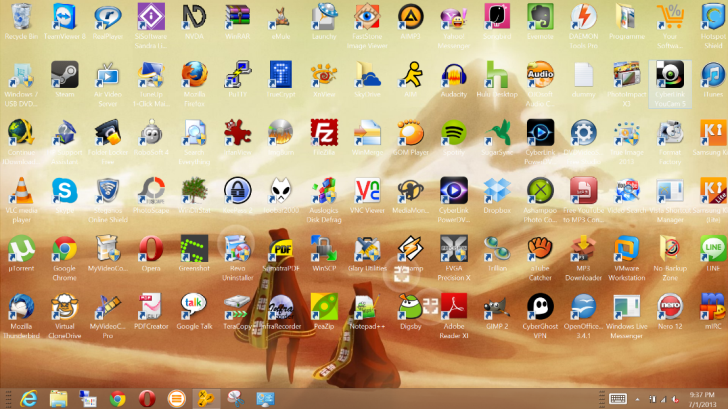Select the WinRAR desktop icon
728x409 pixels.
pyautogui.click(x=237, y=17)
